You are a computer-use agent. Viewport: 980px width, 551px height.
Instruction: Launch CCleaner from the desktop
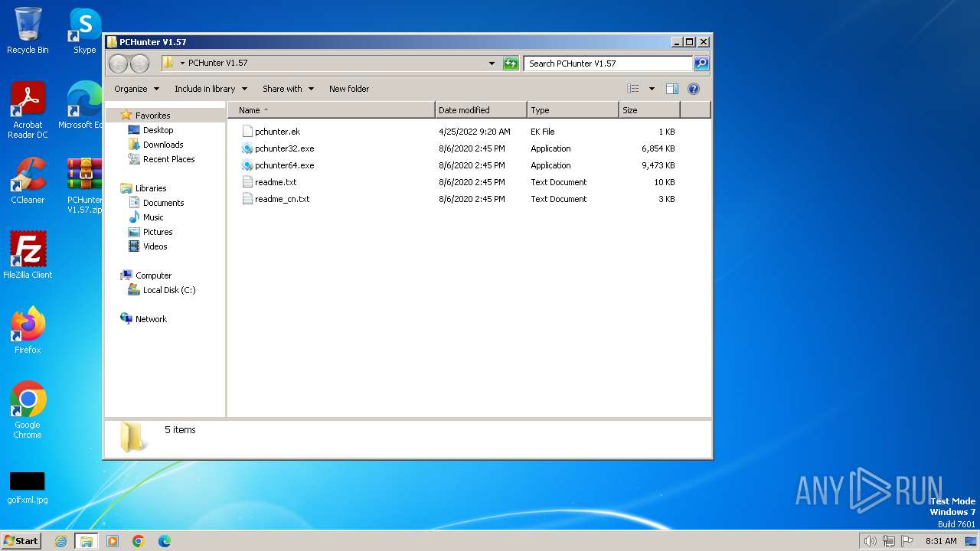[28, 181]
